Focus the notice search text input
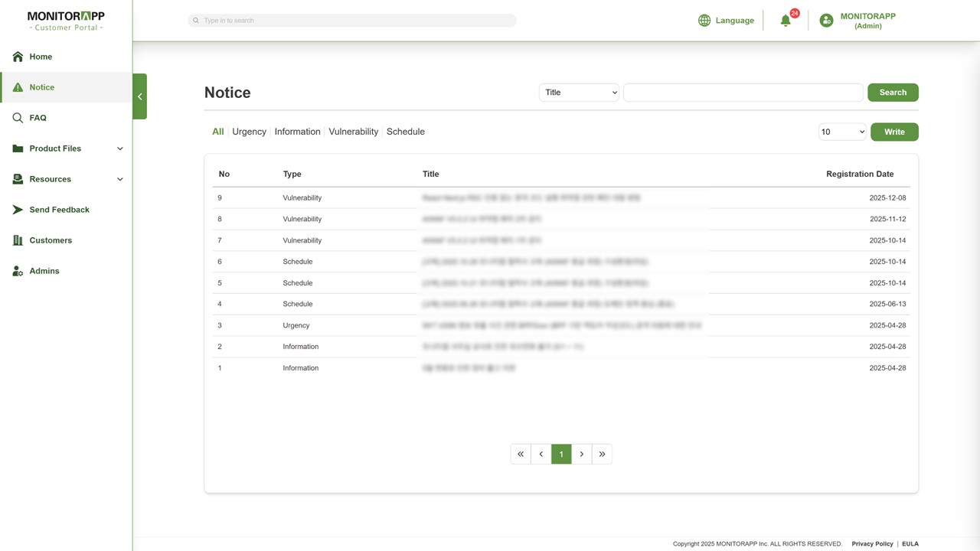980x551 pixels. (743, 93)
